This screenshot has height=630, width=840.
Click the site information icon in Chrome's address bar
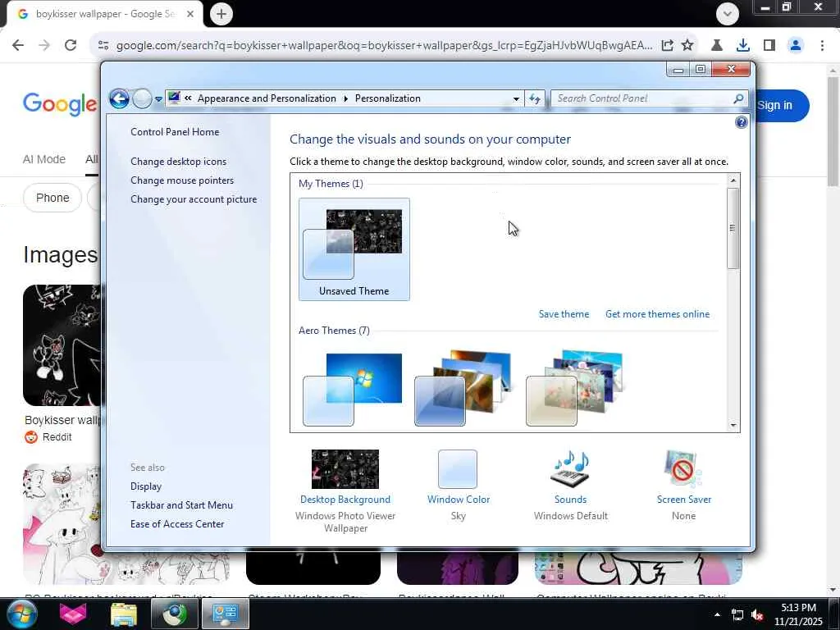click(103, 45)
